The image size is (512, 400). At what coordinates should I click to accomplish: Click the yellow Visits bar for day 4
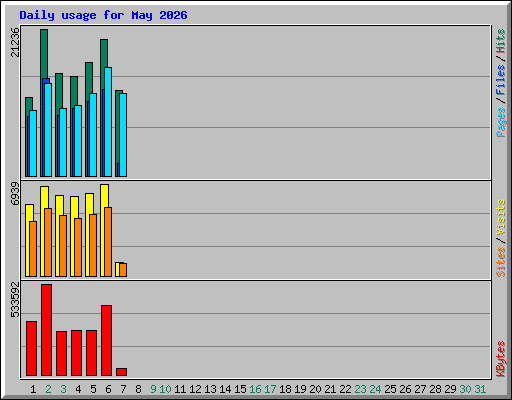[73, 236]
